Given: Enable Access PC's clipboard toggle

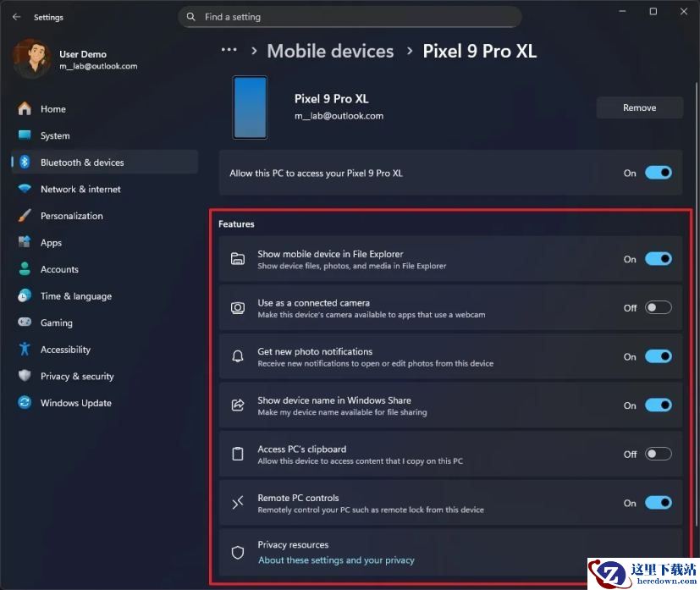Looking at the screenshot, I should click(658, 454).
